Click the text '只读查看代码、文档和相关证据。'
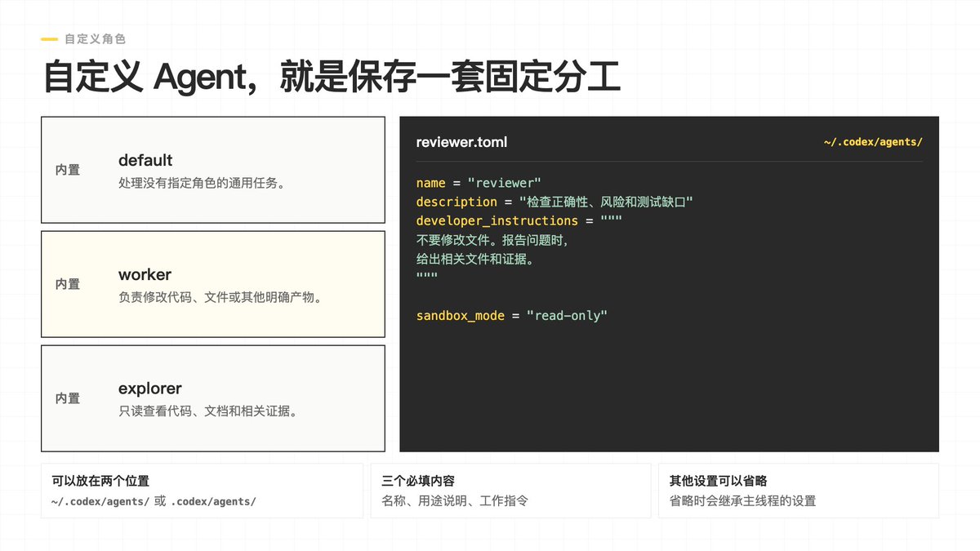This screenshot has height=551, width=980. (207, 411)
